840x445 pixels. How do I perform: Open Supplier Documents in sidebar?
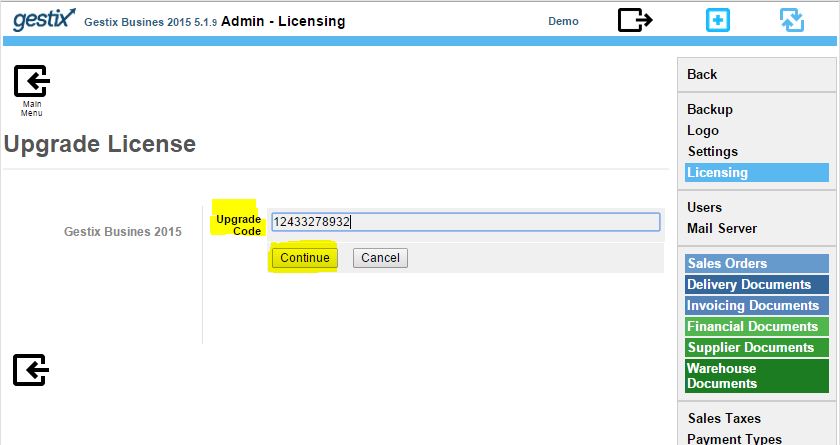point(756,348)
